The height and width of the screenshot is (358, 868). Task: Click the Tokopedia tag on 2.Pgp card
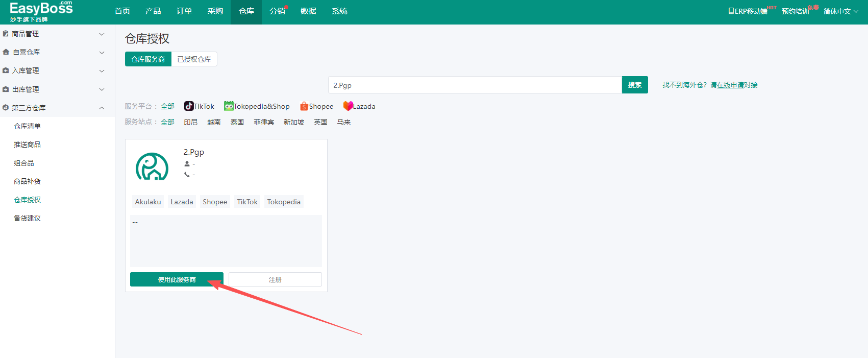284,202
